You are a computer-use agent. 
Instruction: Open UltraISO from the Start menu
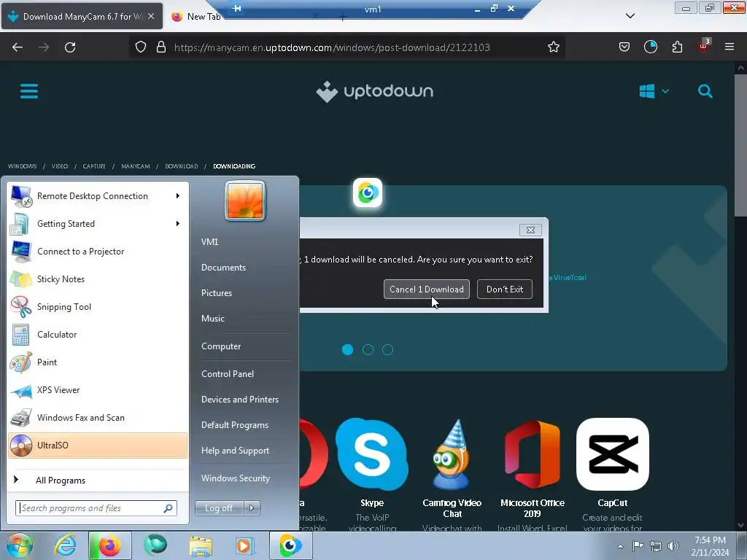pos(98,446)
